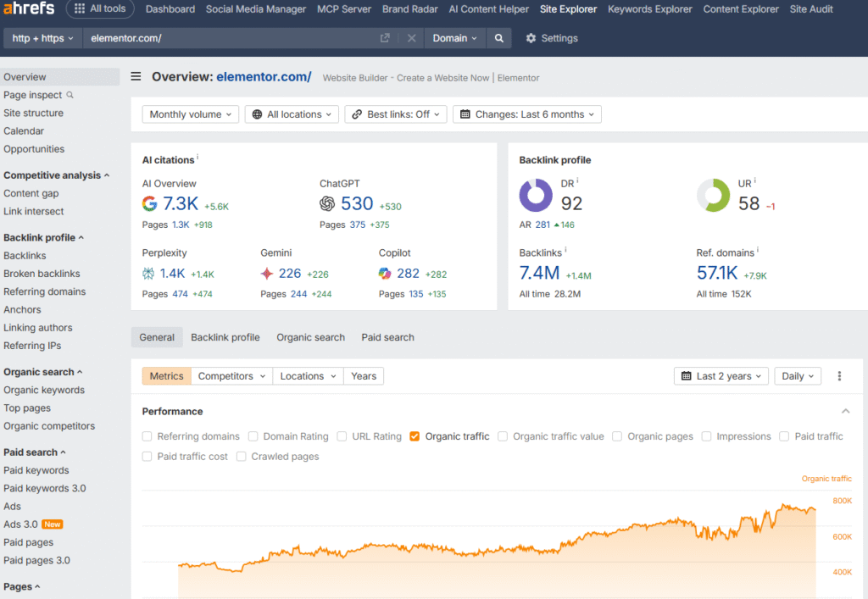Screen dimensions: 868x599
Task: Enable the Referring domains checkbox
Action: pos(147,436)
